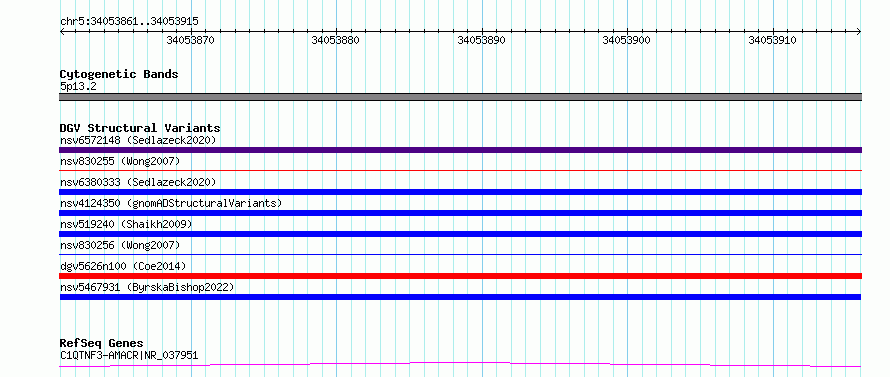
Task: Click the blue nsv4124350 variant bar
Action: coord(460,213)
